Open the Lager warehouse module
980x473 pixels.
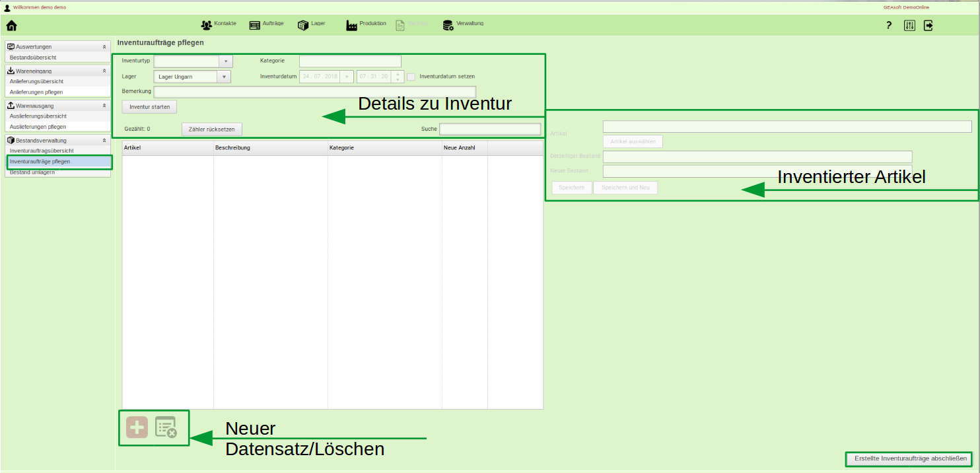click(x=311, y=25)
